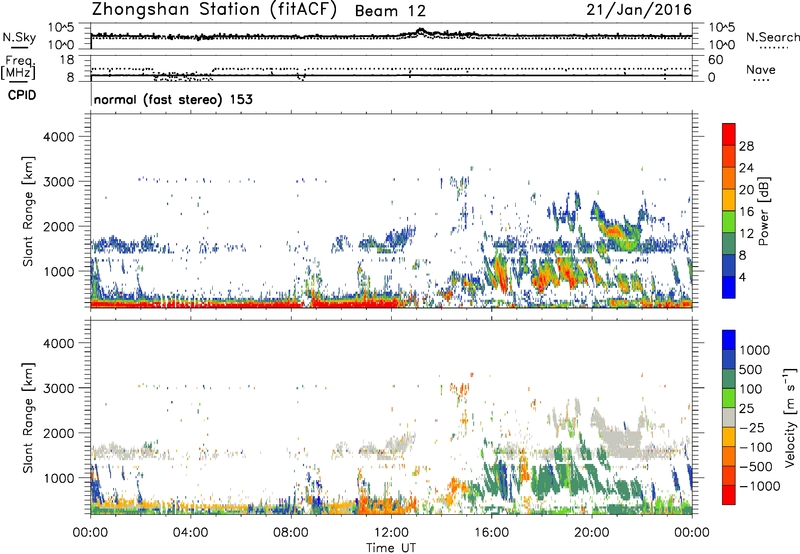The height and width of the screenshot is (554, 800).
Task: Select the "CPID" label
Action: 22,95
